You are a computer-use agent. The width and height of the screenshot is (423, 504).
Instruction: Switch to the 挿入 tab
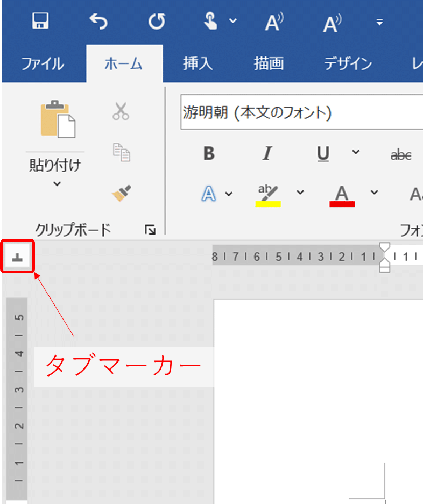click(198, 64)
